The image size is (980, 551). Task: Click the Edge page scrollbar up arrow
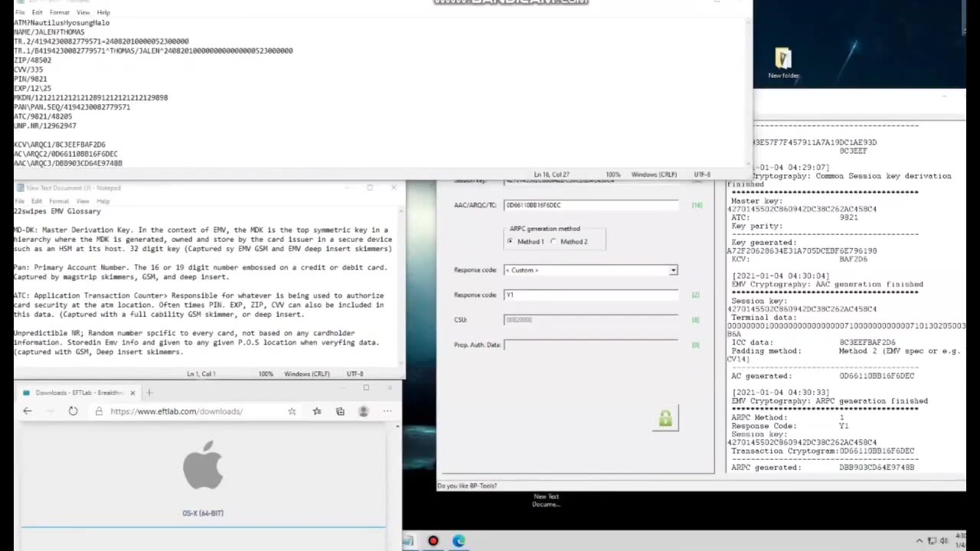396,425
